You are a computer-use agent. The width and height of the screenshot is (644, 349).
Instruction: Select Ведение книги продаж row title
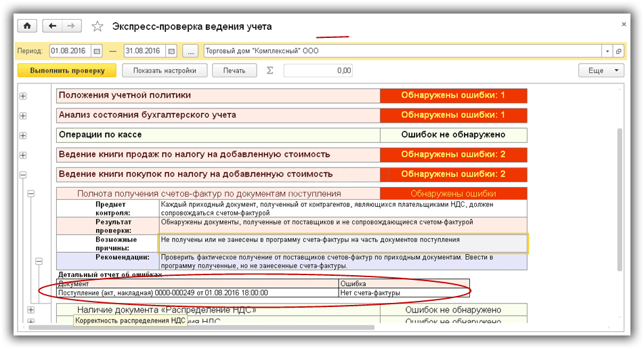point(218,155)
